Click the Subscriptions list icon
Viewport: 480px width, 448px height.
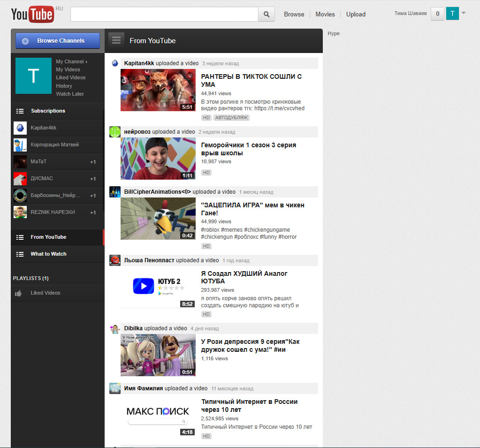coord(20,111)
